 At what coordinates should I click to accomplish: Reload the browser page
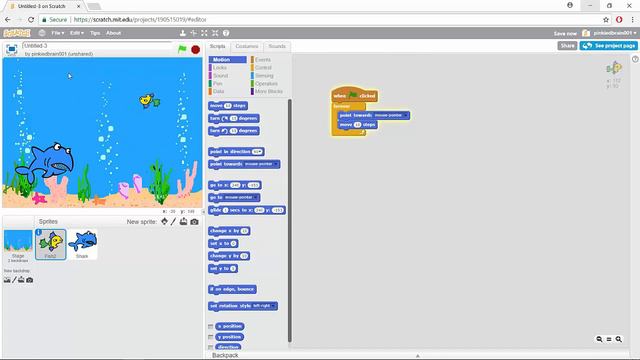coord(31,20)
